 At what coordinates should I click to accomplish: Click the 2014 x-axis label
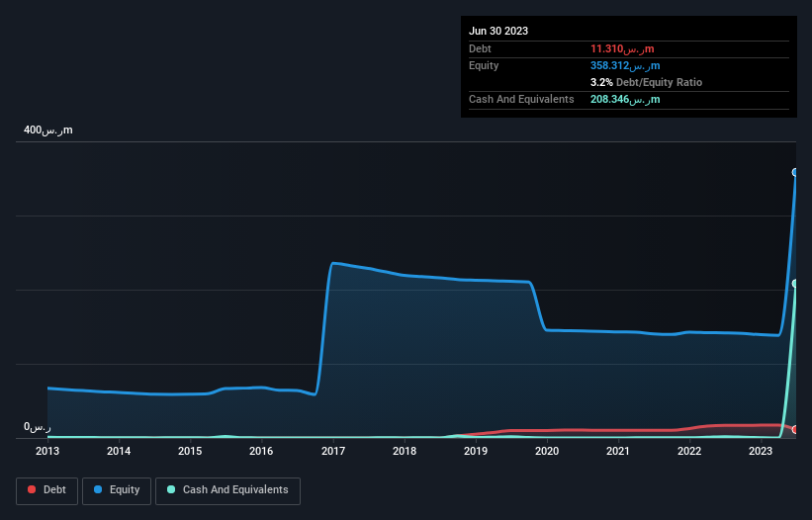tap(119, 451)
